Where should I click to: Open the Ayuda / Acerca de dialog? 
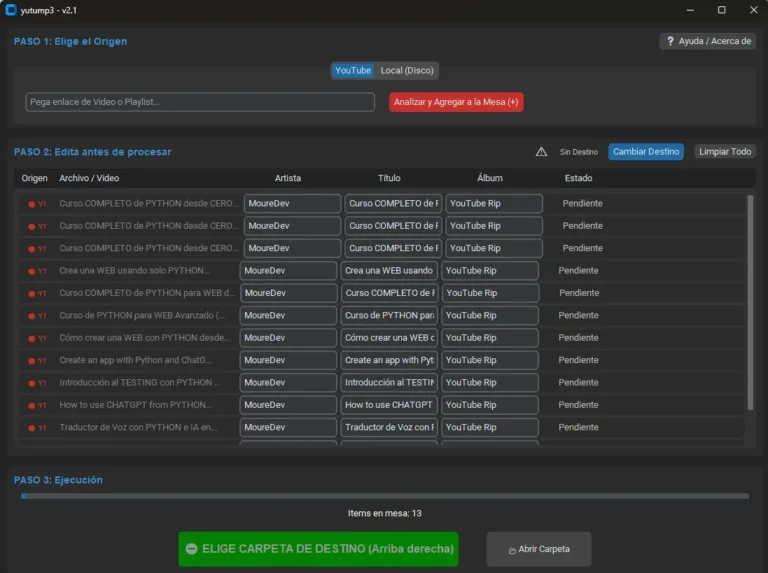pos(707,41)
